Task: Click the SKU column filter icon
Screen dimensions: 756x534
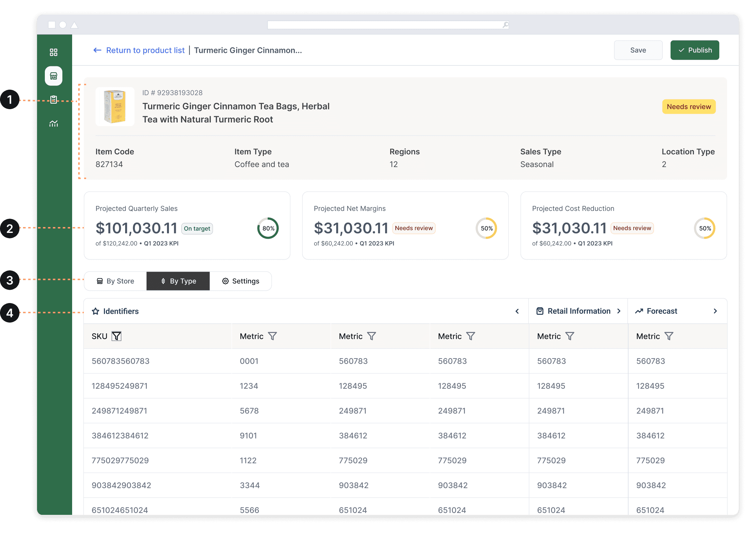Action: point(117,336)
